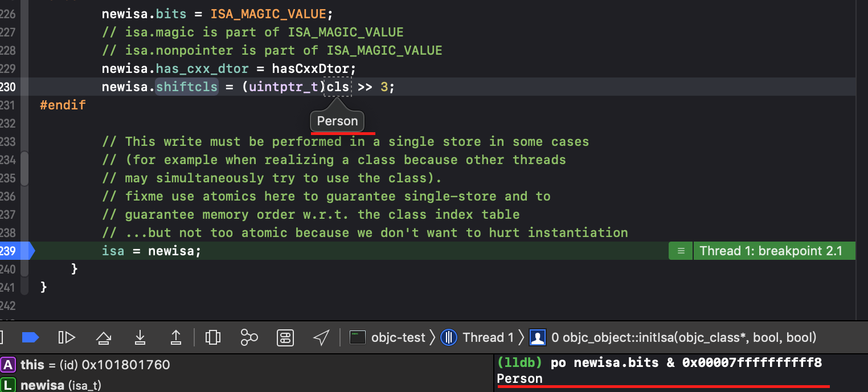Open the Debug Memory Graph tool
Viewport: 868px width, 392px height.
click(249, 337)
